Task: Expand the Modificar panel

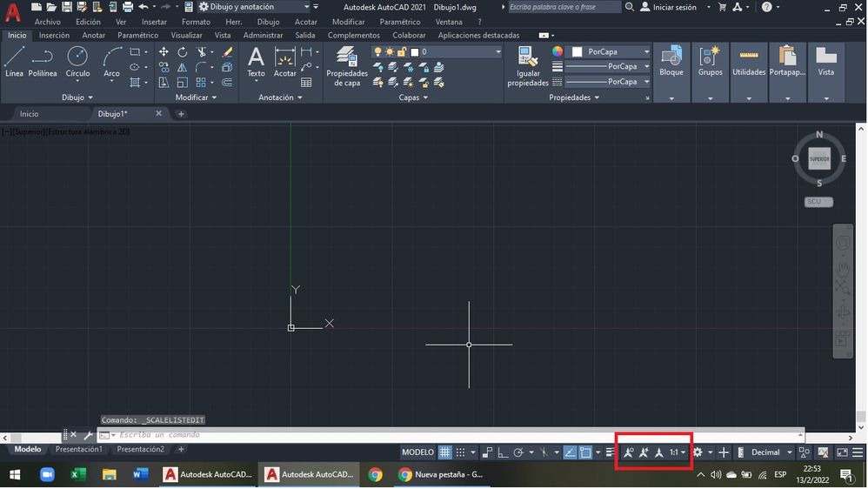Action: tap(196, 97)
